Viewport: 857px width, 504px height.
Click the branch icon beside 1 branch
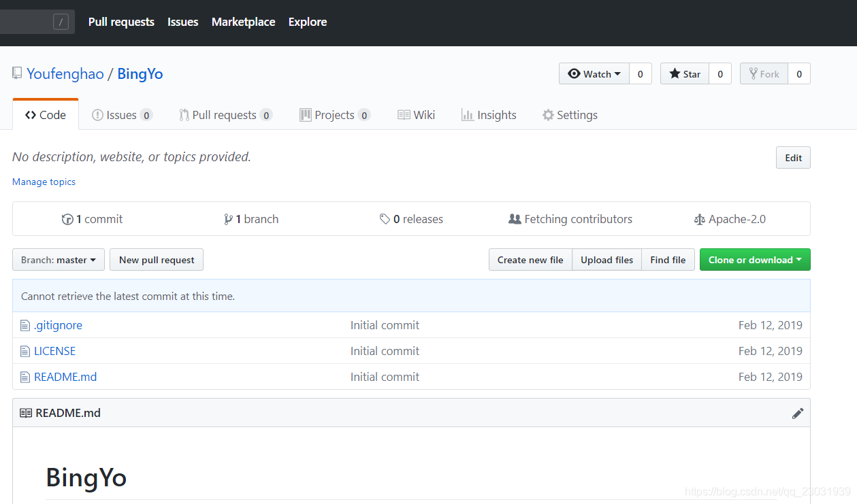[x=228, y=219]
